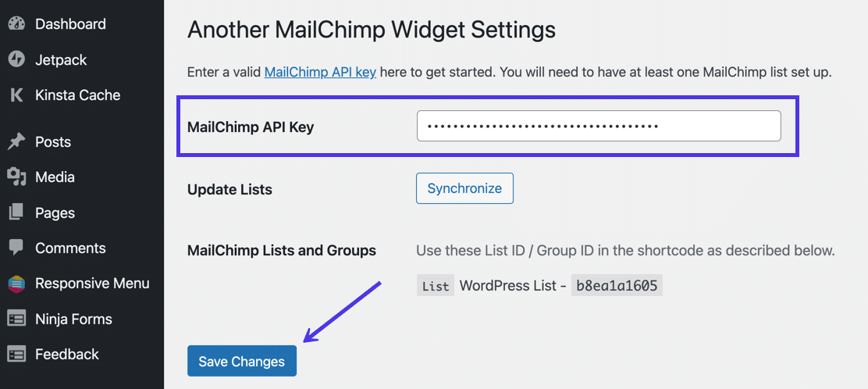
Task: Select the b8ea1a1605 list ID code
Action: pos(617,286)
